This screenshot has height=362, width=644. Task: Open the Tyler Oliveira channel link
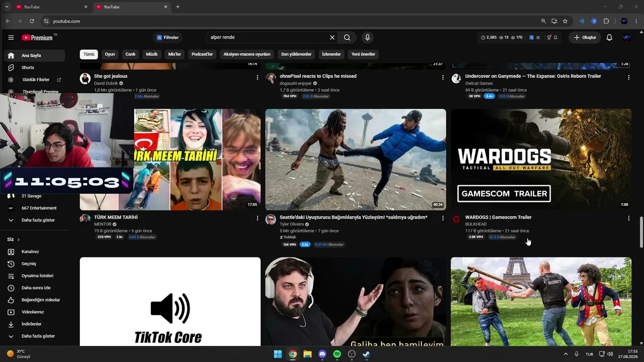292,224
